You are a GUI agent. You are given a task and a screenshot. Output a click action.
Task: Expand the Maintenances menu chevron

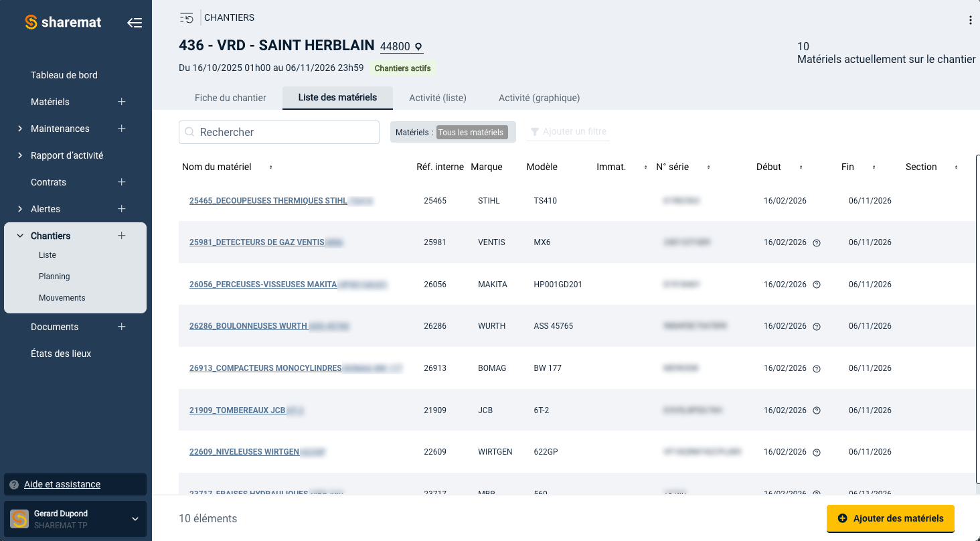pos(20,129)
